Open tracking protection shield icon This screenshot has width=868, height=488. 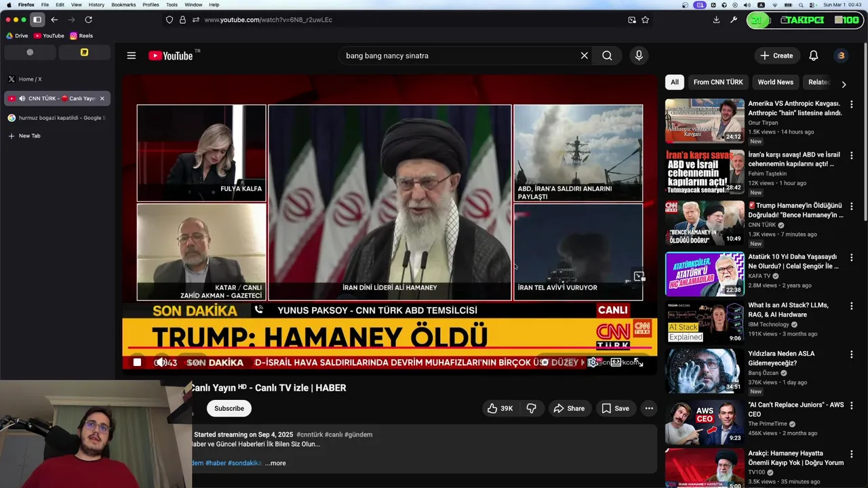click(170, 20)
